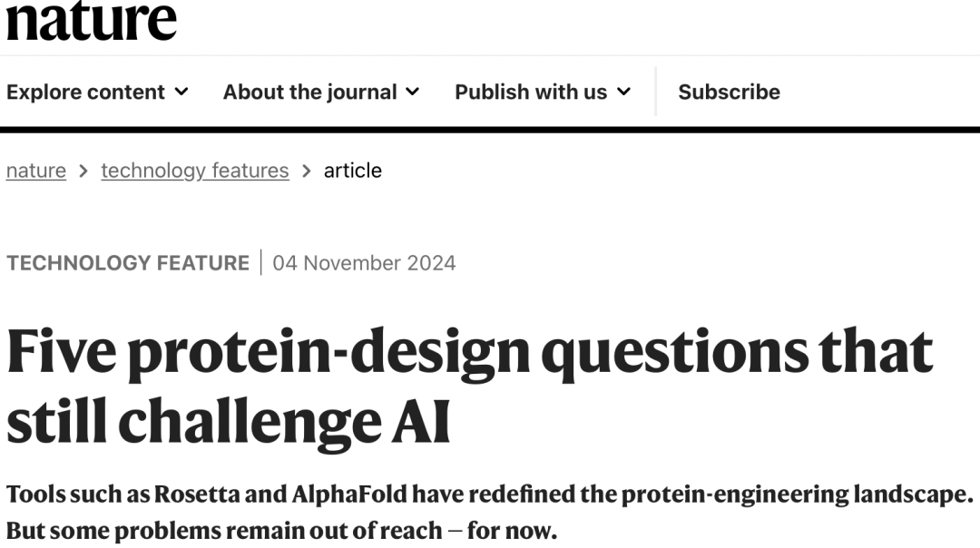Go to the nature breadcrumb link

coord(36,171)
